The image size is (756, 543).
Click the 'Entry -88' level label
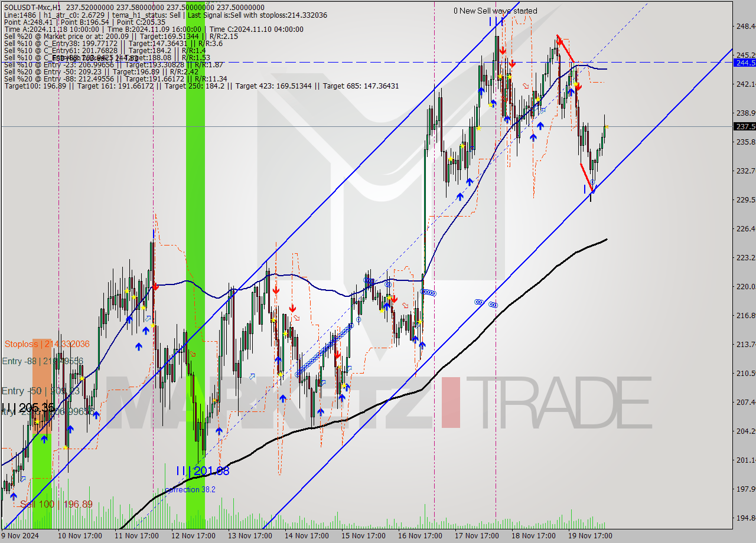43,361
